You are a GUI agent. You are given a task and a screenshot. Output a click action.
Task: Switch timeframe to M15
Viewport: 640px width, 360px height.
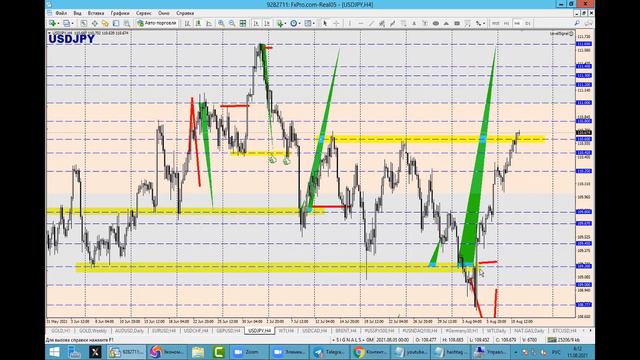click(x=496, y=23)
